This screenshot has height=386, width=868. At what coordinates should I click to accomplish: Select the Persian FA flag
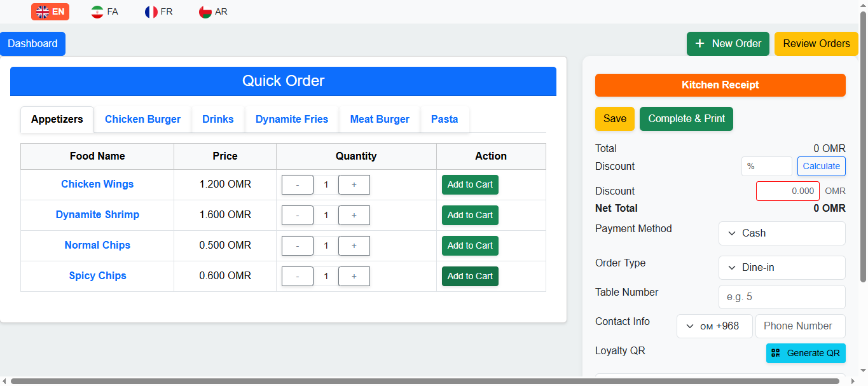click(x=104, y=11)
